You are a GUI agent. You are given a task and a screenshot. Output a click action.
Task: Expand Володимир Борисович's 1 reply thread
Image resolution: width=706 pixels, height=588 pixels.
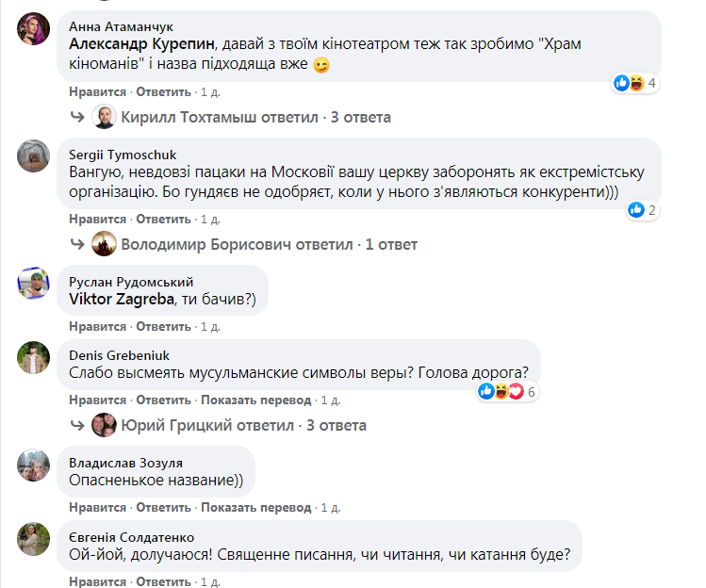point(269,245)
